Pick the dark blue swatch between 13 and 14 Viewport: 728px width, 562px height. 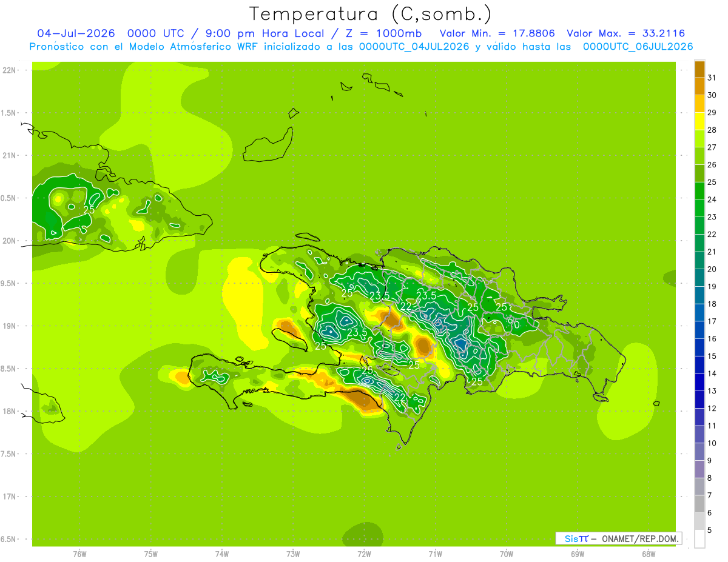[x=699, y=382]
